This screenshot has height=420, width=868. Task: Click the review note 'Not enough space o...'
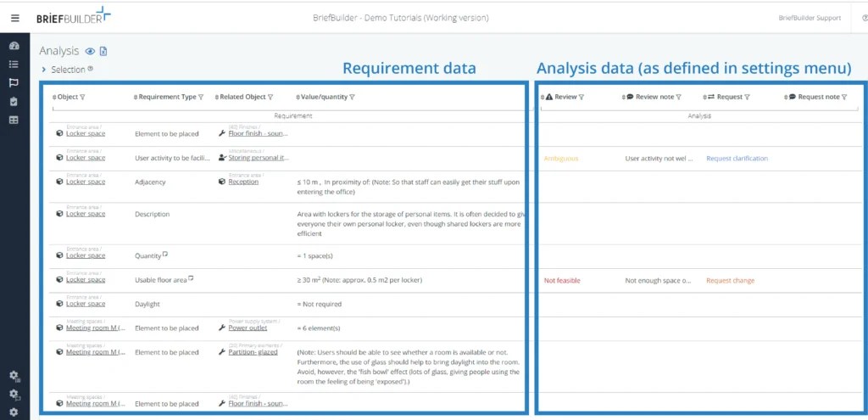658,280
